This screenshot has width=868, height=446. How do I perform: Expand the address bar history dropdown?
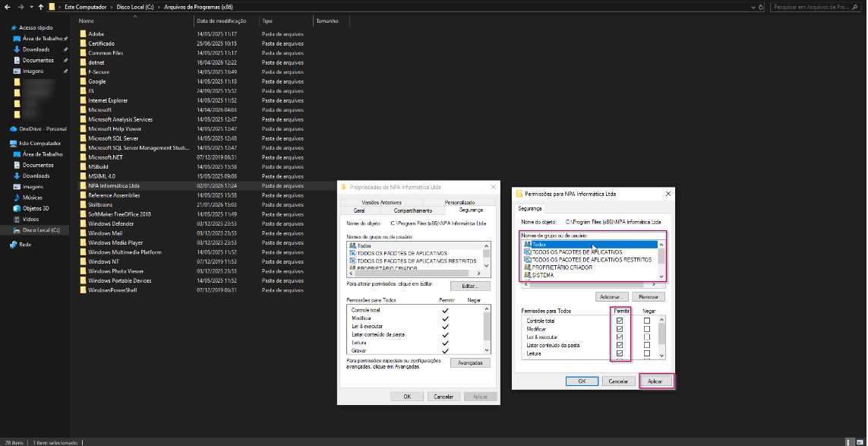753,7
